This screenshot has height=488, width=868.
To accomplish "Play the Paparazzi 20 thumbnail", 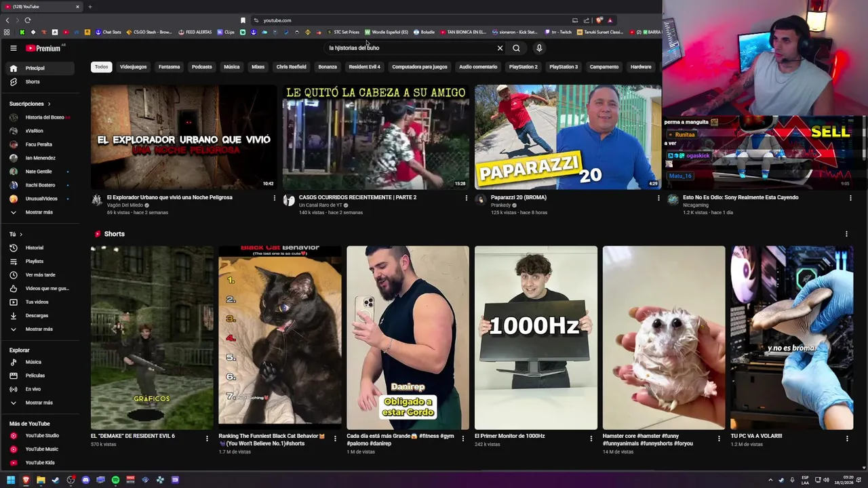I will tap(568, 137).
